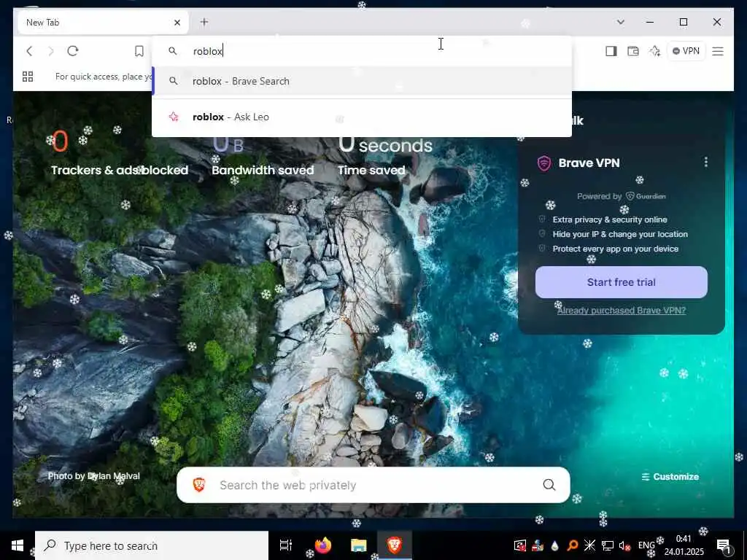Select the New Tab tab
747x560 pixels.
click(103, 23)
